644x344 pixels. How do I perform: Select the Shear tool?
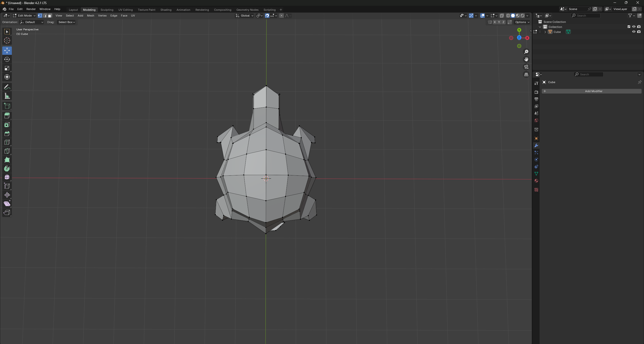tap(7, 204)
